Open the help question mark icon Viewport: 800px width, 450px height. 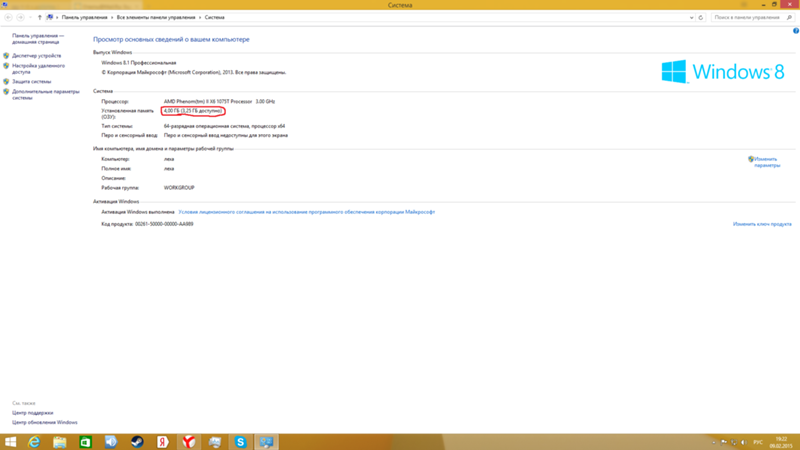coord(795,31)
